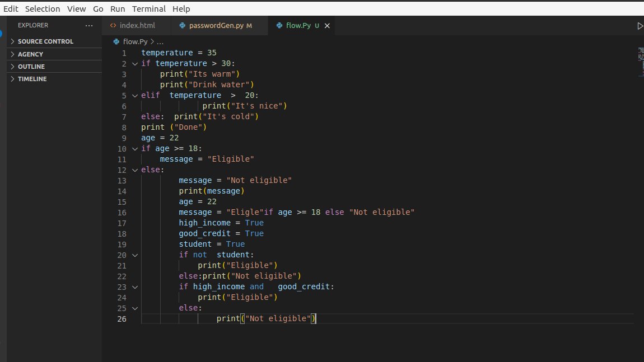Click print("Not eligible") on line 26
This screenshot has width=644, height=362.
tap(266, 318)
